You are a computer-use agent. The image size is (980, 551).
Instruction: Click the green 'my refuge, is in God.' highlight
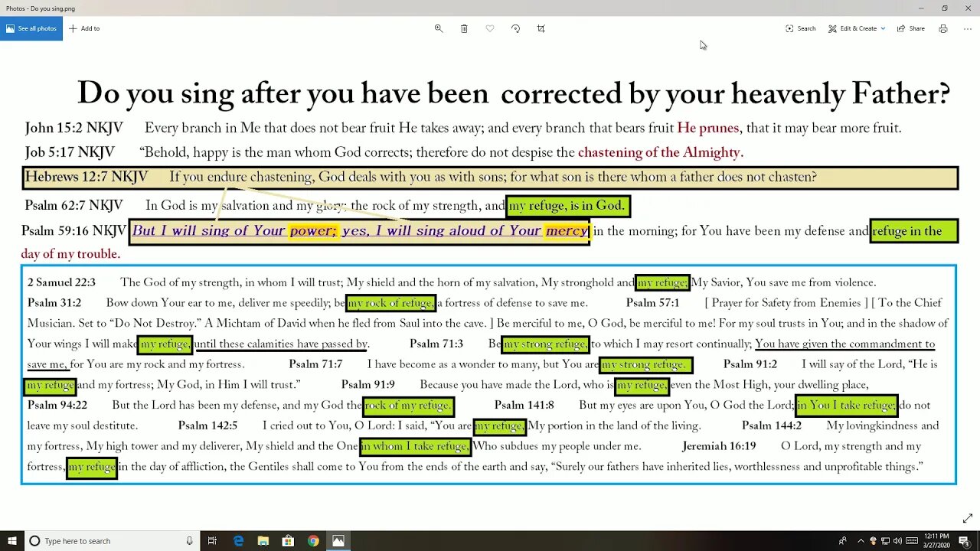coord(567,206)
